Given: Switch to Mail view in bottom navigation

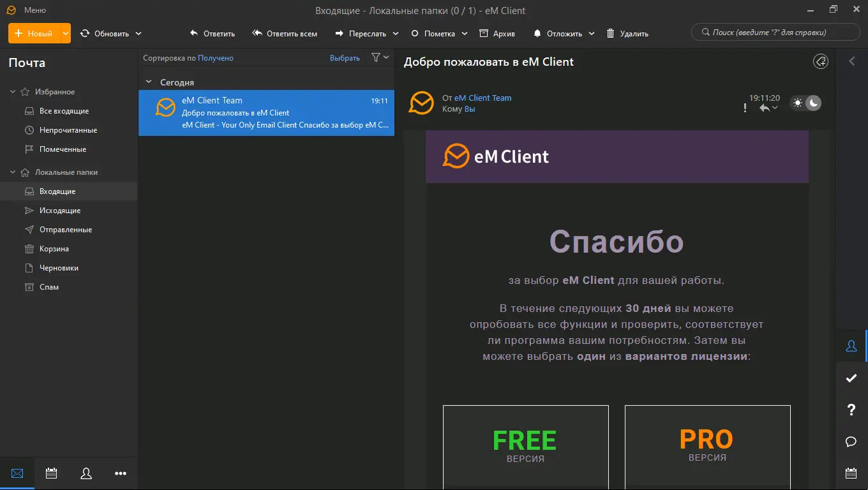Looking at the screenshot, I should click(x=17, y=473).
